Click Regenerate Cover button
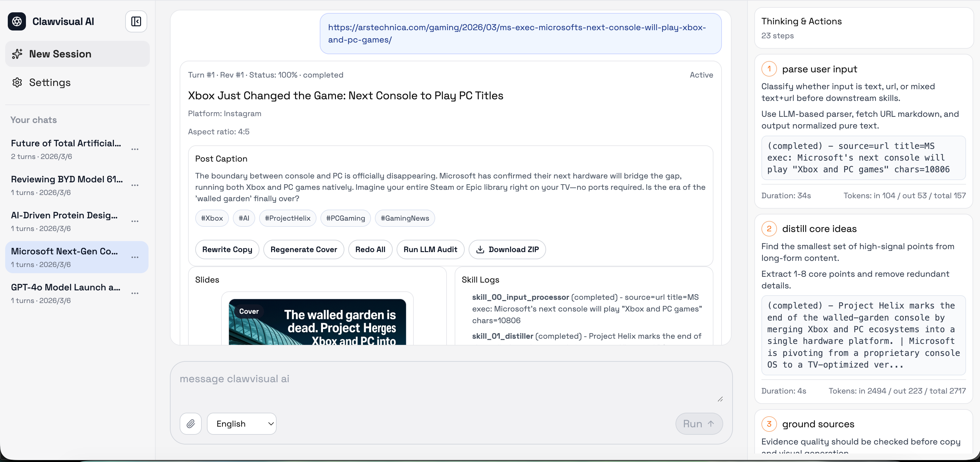980x462 pixels. click(x=304, y=249)
